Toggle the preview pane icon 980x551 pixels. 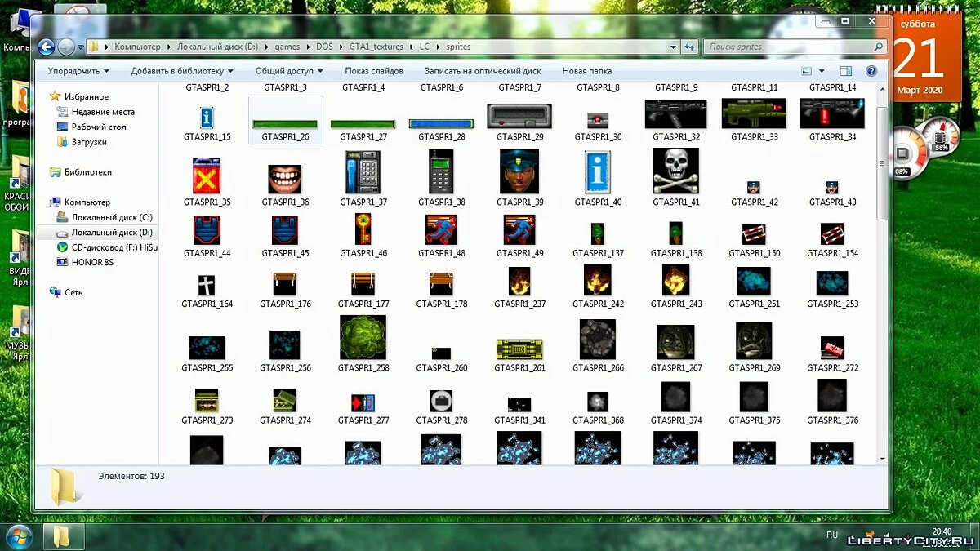[x=846, y=72]
